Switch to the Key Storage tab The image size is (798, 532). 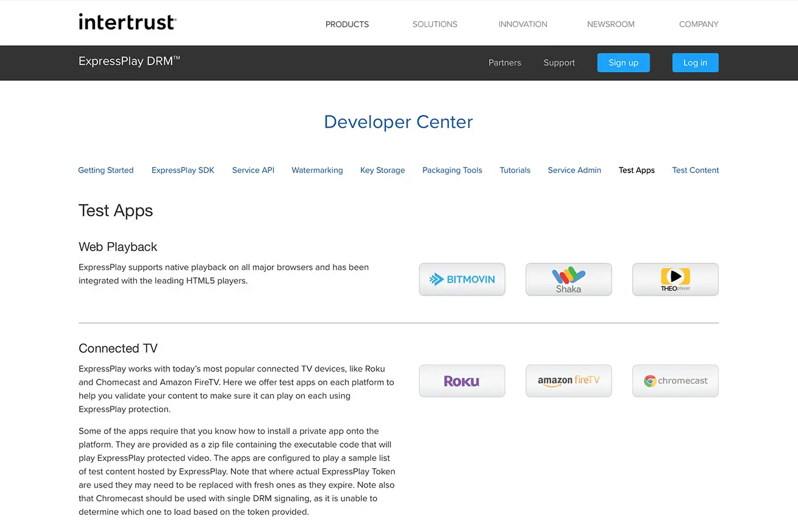(382, 170)
